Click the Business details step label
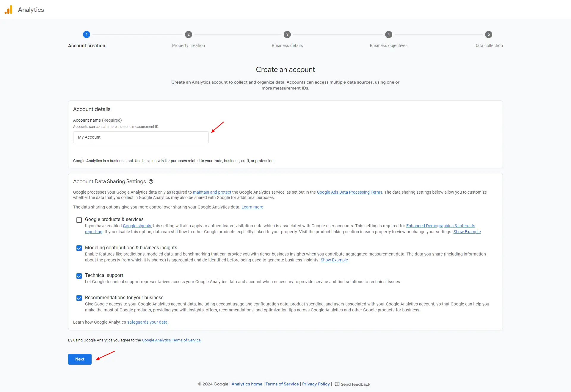 [x=287, y=46]
